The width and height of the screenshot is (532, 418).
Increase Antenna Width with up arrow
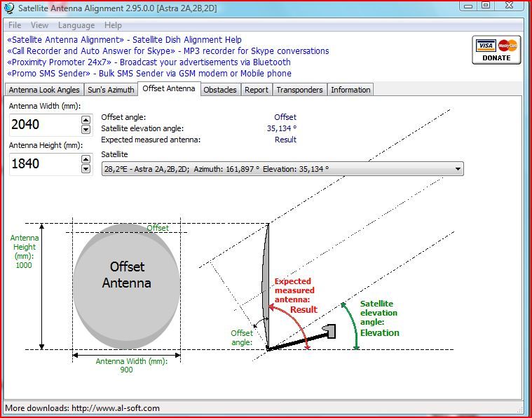pos(86,120)
